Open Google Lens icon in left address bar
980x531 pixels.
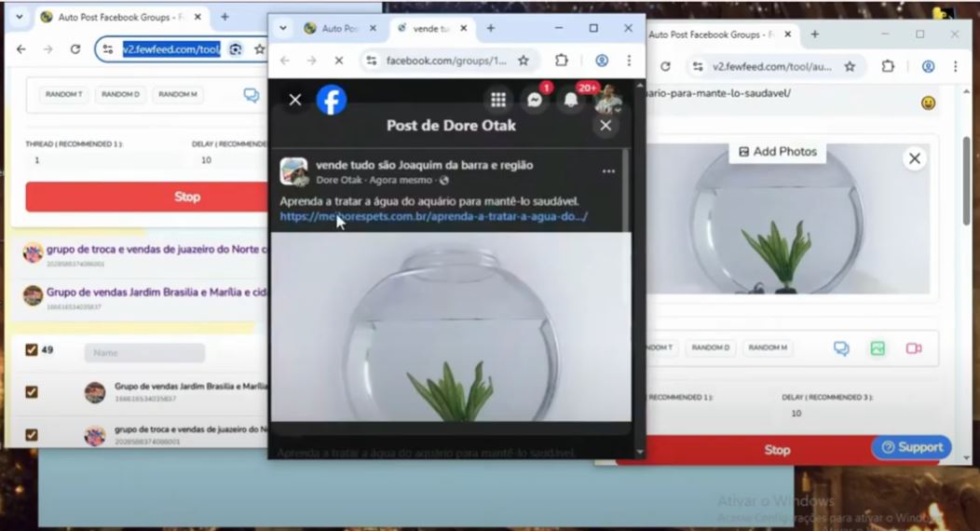235,49
